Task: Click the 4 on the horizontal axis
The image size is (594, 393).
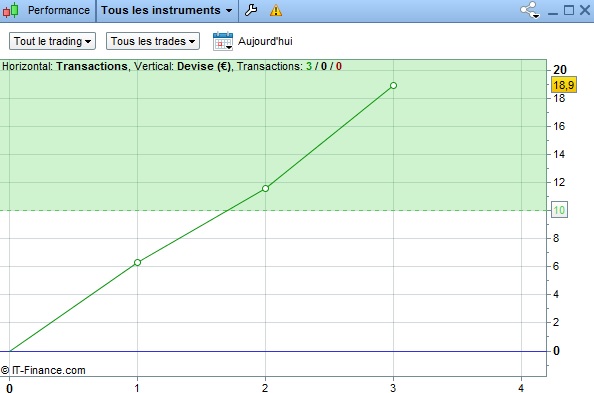Action: (521, 388)
